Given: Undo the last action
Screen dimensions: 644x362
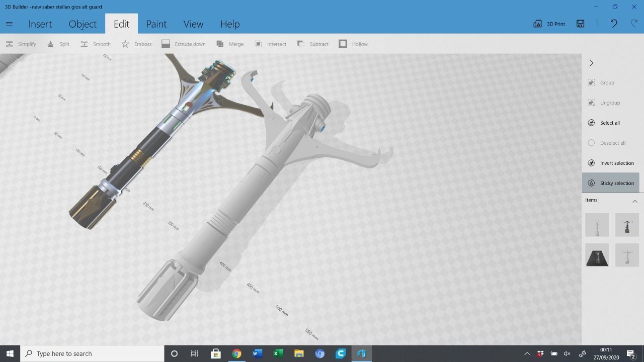Looking at the screenshot, I should 613,24.
